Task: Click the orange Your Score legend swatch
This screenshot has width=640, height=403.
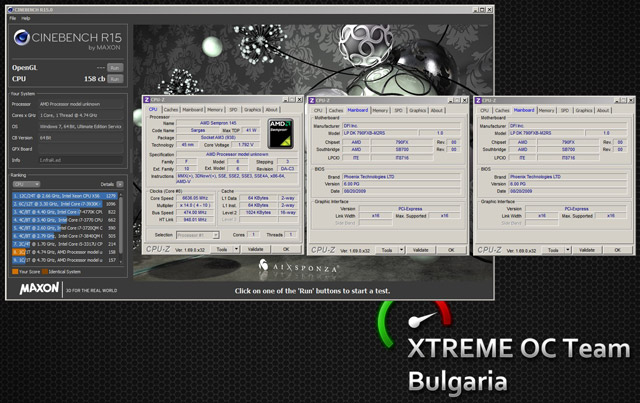Action: click(x=15, y=272)
